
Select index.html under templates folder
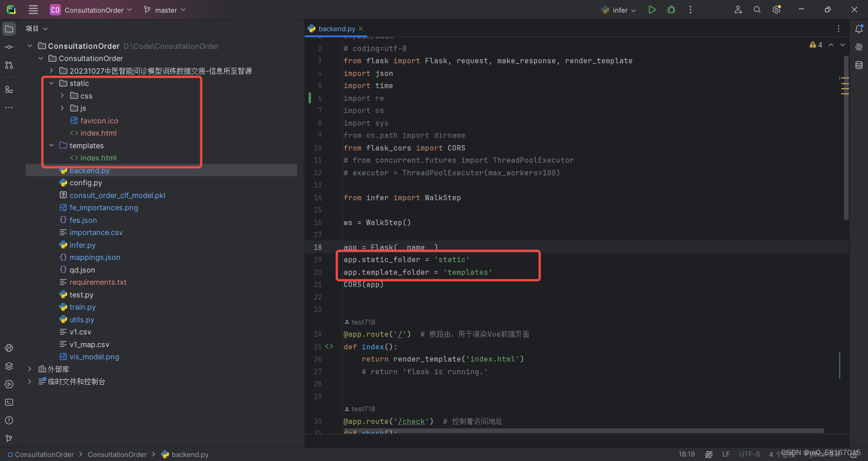[x=98, y=158]
